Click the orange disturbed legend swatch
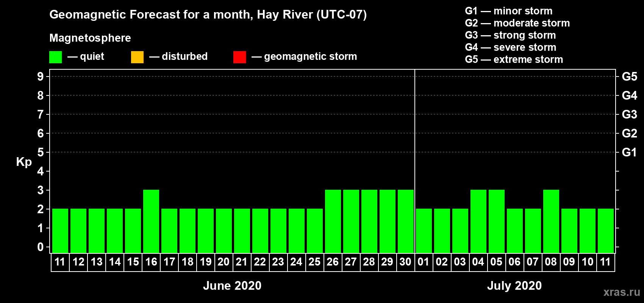The image size is (644, 303). (137, 57)
